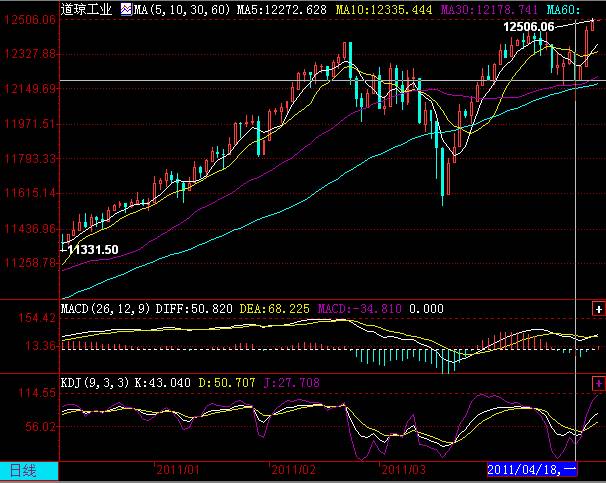Click the 2011/03 date axis marker
Viewport: 606px width, 483px height.
point(403,470)
